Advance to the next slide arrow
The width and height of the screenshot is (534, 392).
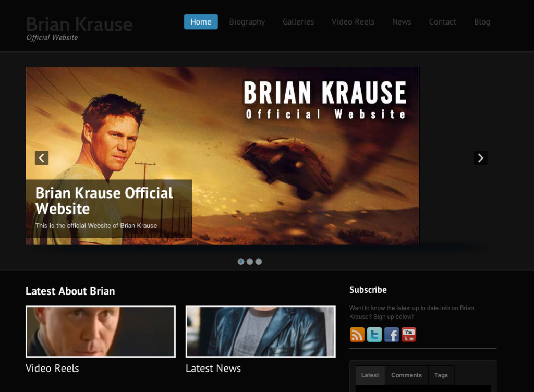coord(480,158)
